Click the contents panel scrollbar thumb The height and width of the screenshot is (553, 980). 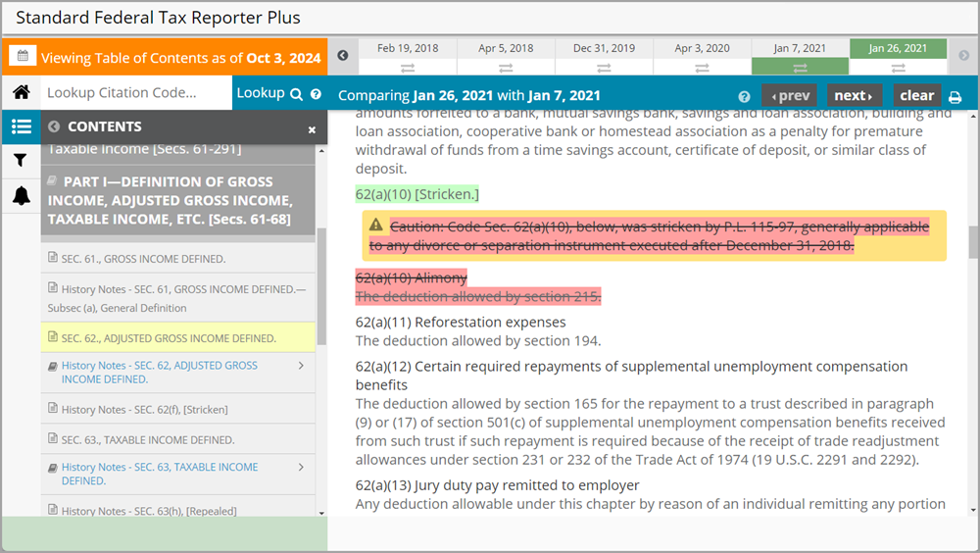[x=321, y=286]
